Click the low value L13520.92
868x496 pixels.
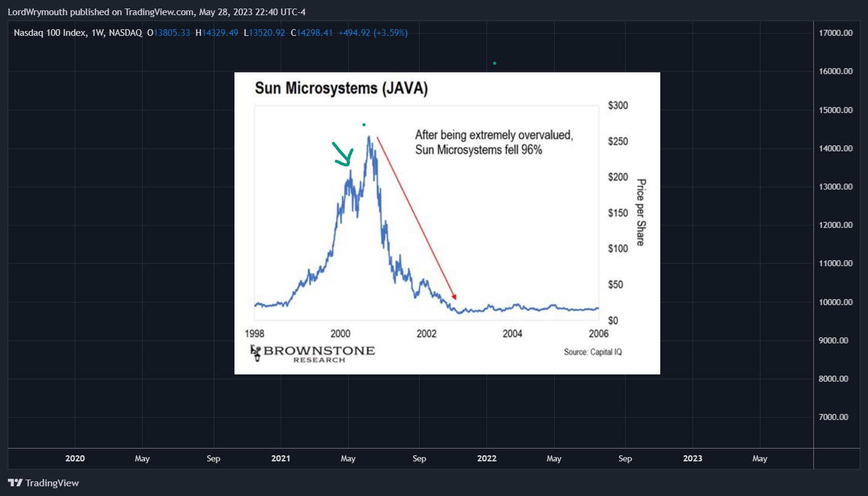click(264, 32)
